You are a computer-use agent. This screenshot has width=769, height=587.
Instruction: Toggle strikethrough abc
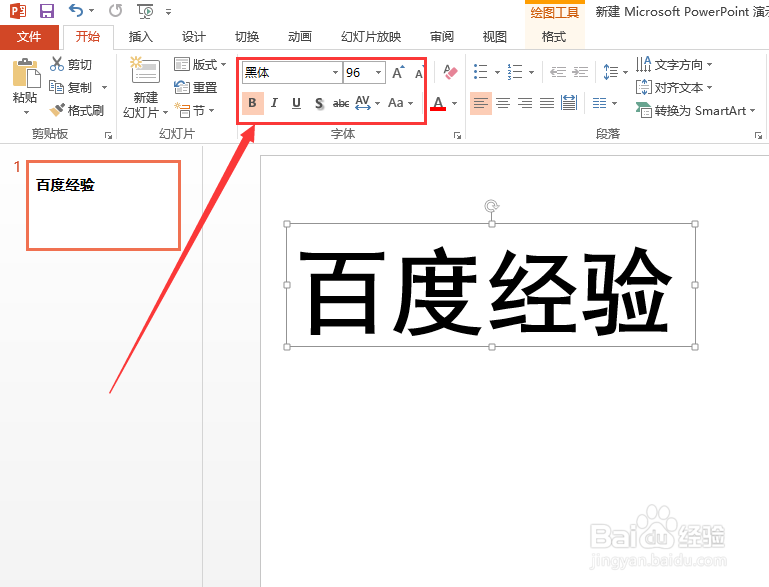[341, 103]
